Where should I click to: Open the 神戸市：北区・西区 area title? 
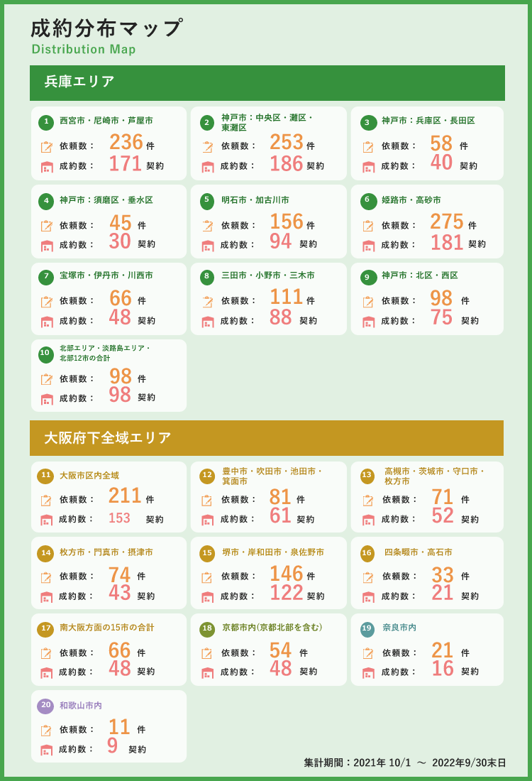point(419,275)
